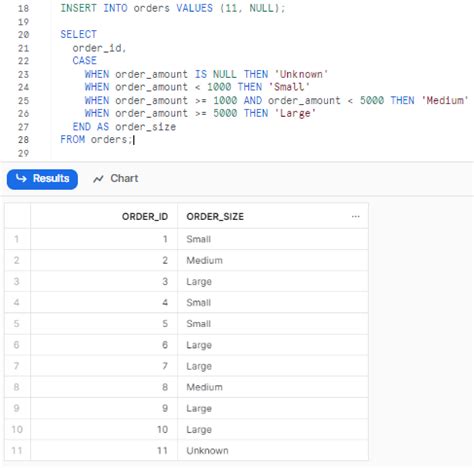The height and width of the screenshot is (468, 474).
Task: Select the Small cell for order 5
Action: (x=273, y=324)
